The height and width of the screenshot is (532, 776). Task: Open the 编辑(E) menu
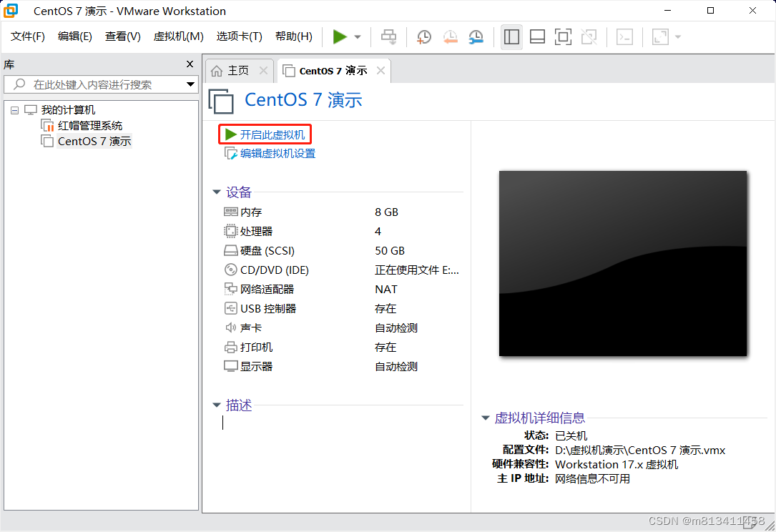coord(74,36)
